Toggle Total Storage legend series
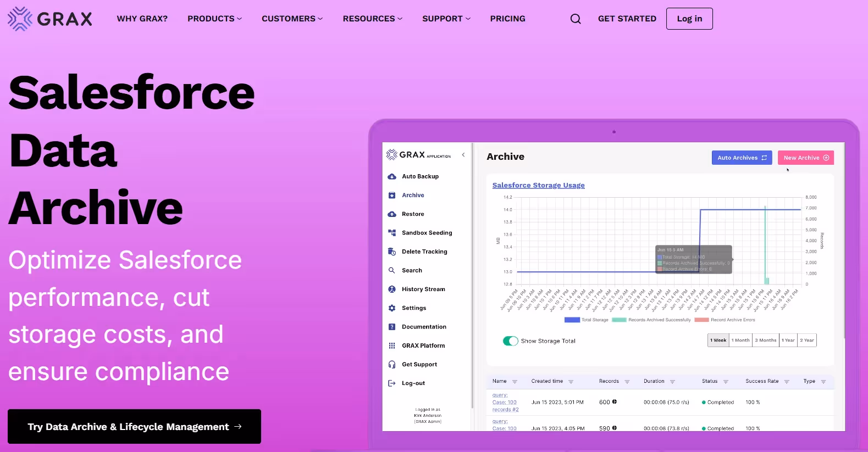This screenshot has width=868, height=452. [x=587, y=320]
